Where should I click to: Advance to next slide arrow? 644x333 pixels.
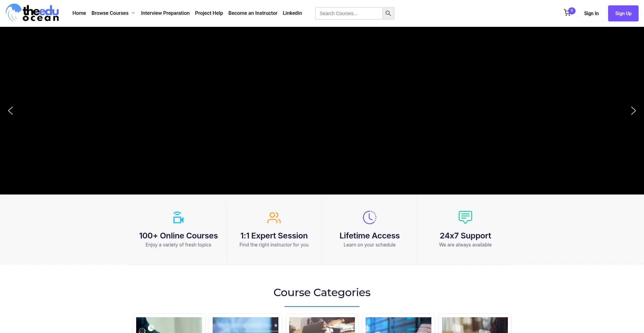[633, 111]
